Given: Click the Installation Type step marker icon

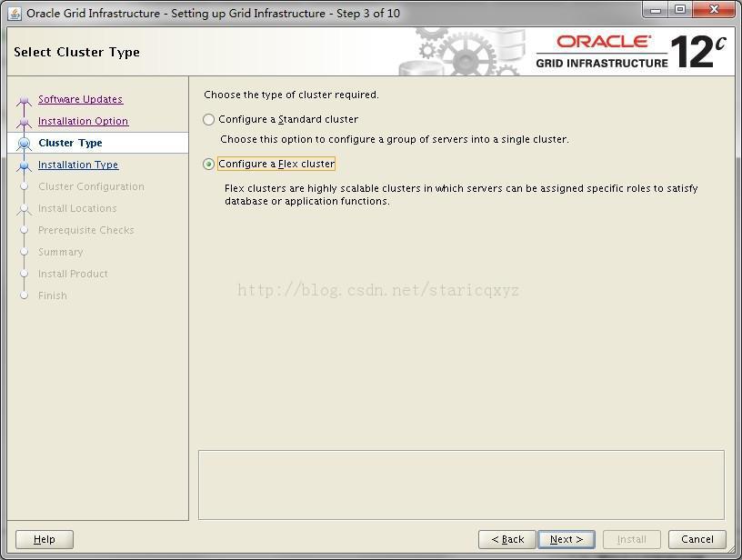Looking at the screenshot, I should tap(25, 165).
